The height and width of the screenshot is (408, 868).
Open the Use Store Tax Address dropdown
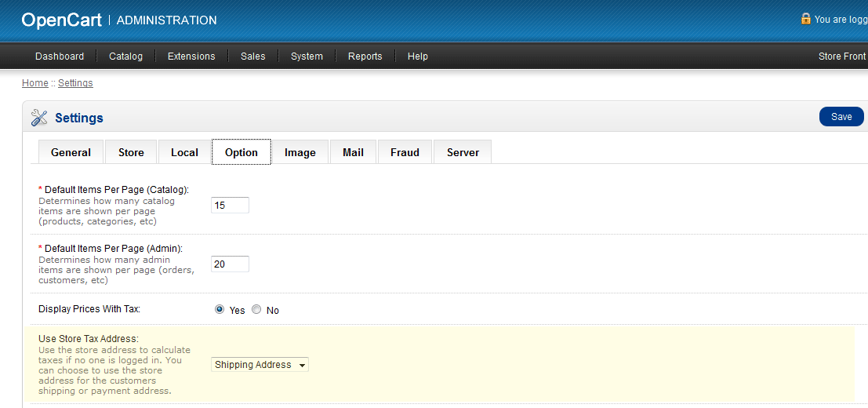tap(260, 365)
